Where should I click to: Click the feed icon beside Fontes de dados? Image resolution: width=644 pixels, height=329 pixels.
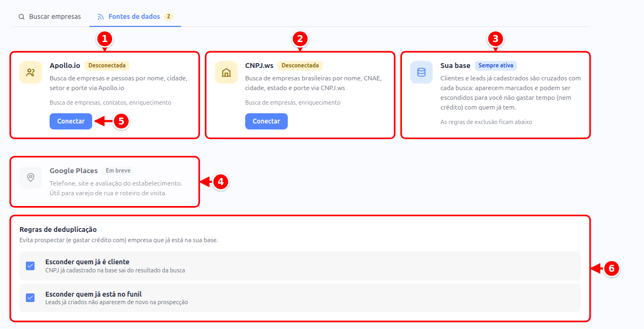pos(101,17)
